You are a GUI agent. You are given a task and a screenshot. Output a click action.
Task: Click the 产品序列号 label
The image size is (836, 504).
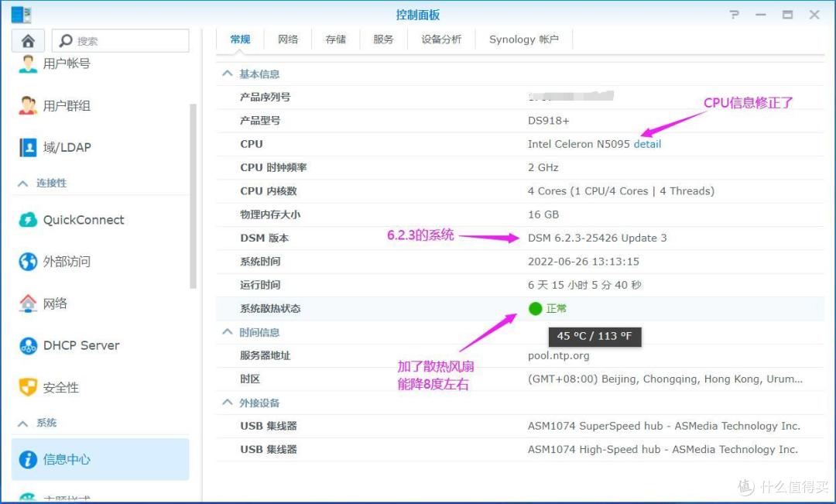coord(265,97)
